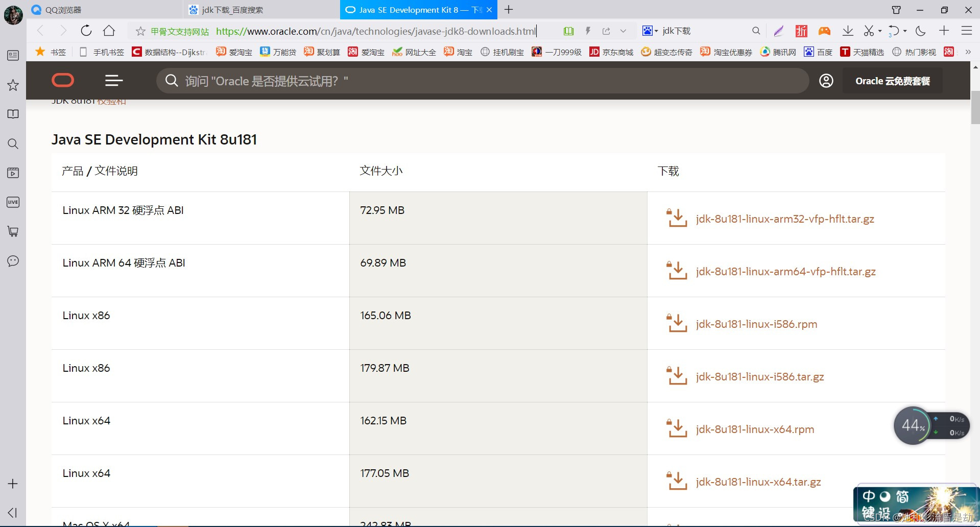Image resolution: width=980 pixels, height=527 pixels.
Task: Open the 网址大全 bookmark
Action: point(414,52)
